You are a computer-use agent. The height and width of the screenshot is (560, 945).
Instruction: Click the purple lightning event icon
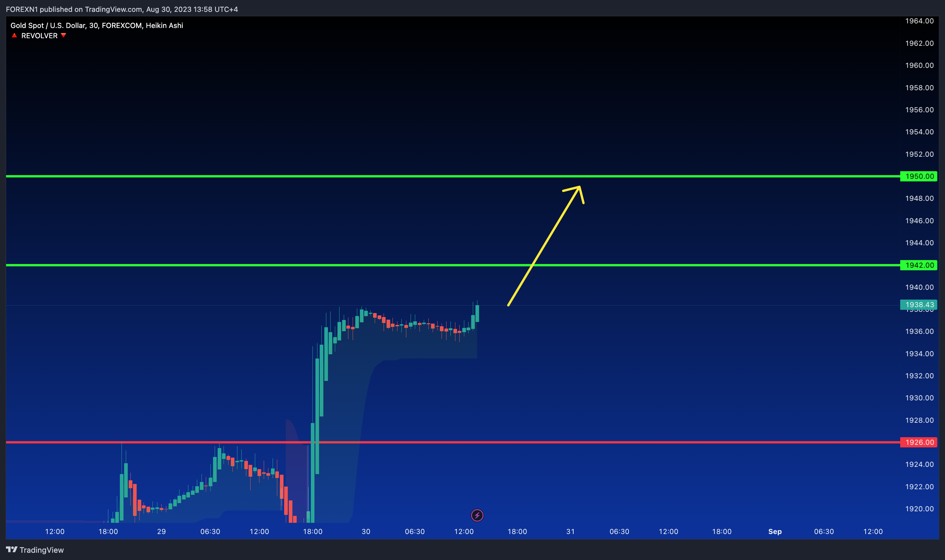[477, 515]
